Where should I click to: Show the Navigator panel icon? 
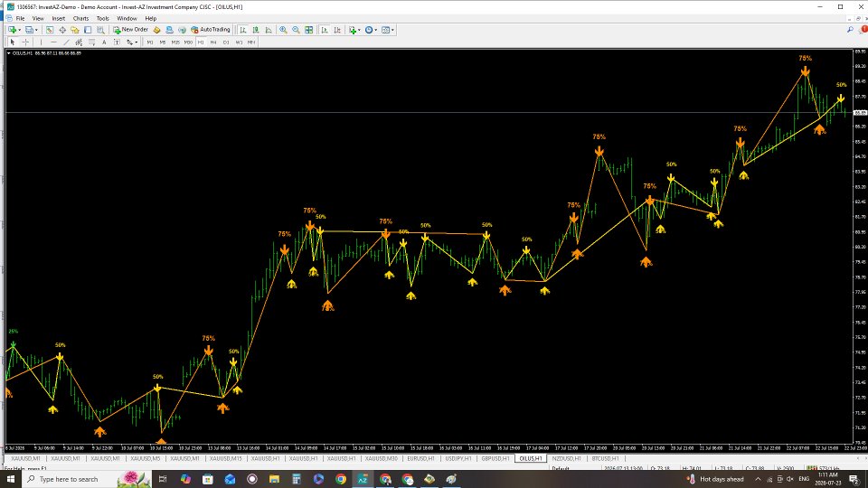pos(75,30)
